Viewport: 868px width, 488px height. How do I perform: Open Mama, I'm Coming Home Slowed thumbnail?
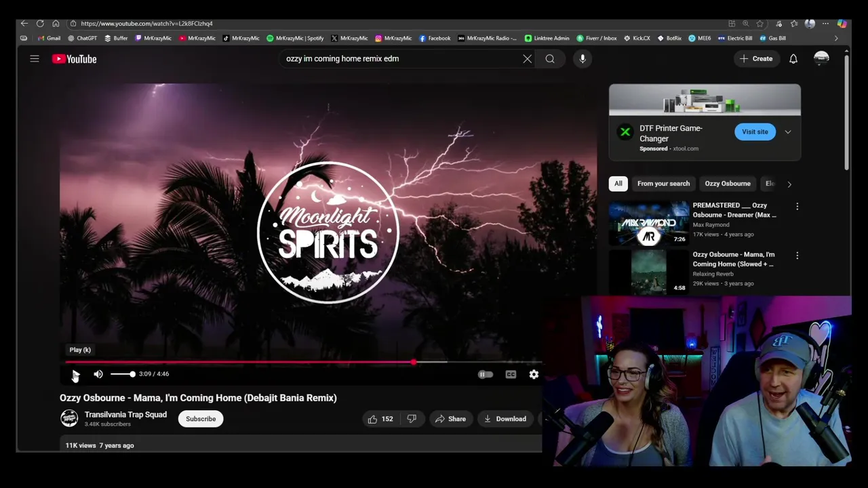tap(649, 272)
